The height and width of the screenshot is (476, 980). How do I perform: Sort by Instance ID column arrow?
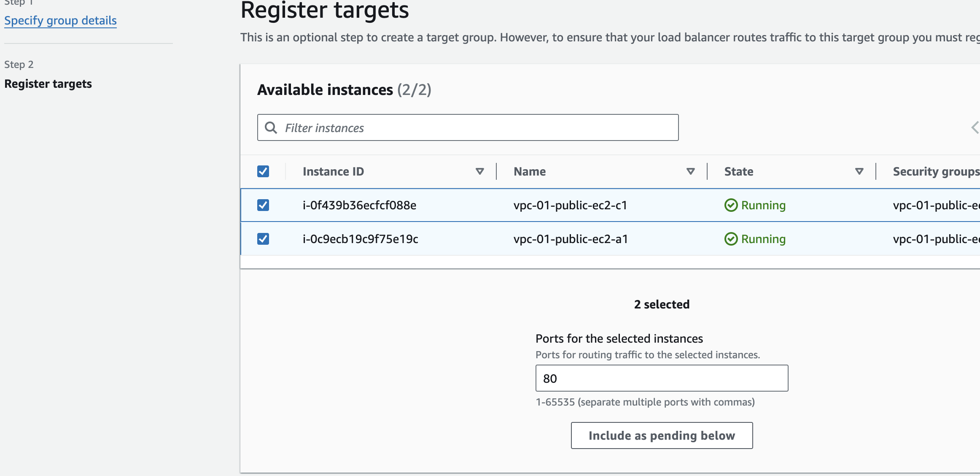click(x=479, y=171)
